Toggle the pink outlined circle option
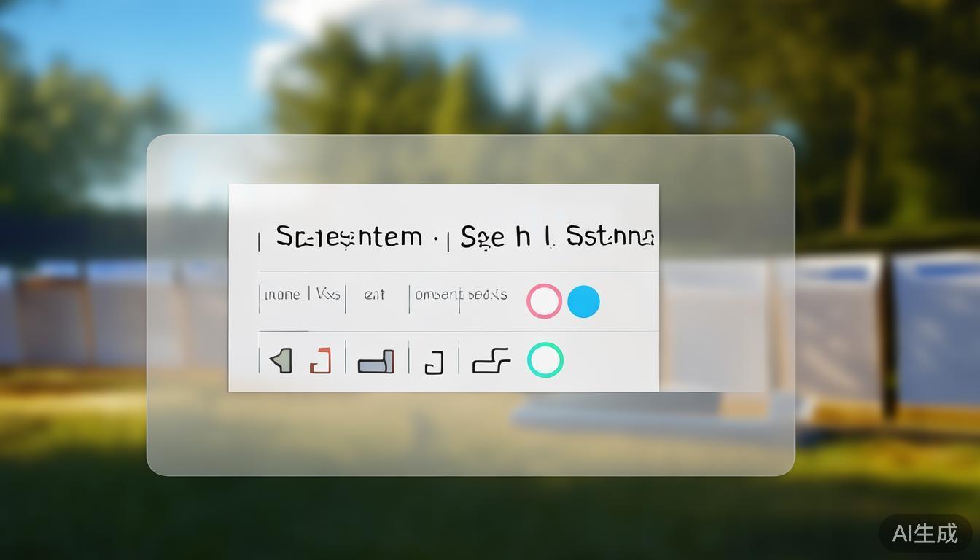Viewport: 980px width, 560px height. coord(544,301)
